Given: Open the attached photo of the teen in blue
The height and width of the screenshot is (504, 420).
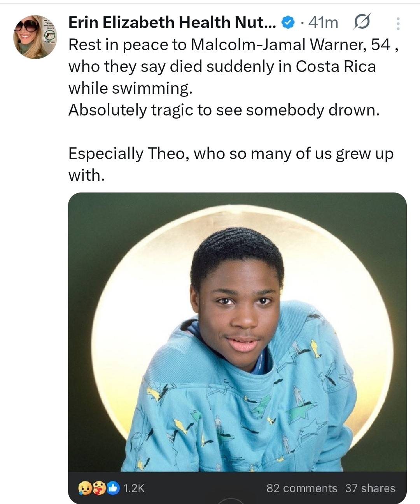Looking at the screenshot, I should (237, 331).
